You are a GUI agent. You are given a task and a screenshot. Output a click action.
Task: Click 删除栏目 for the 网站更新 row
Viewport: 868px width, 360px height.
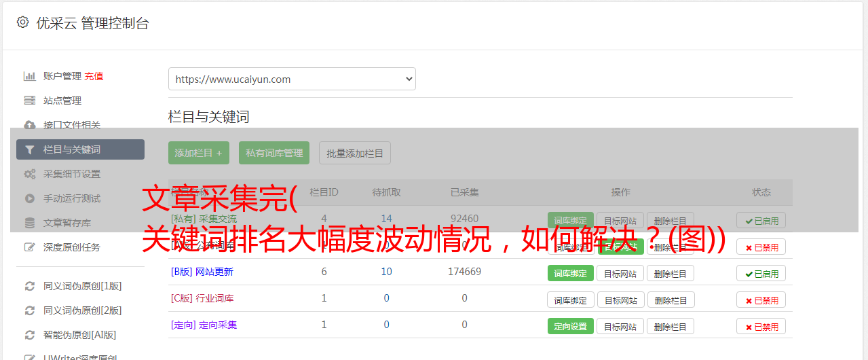pyautogui.click(x=671, y=273)
